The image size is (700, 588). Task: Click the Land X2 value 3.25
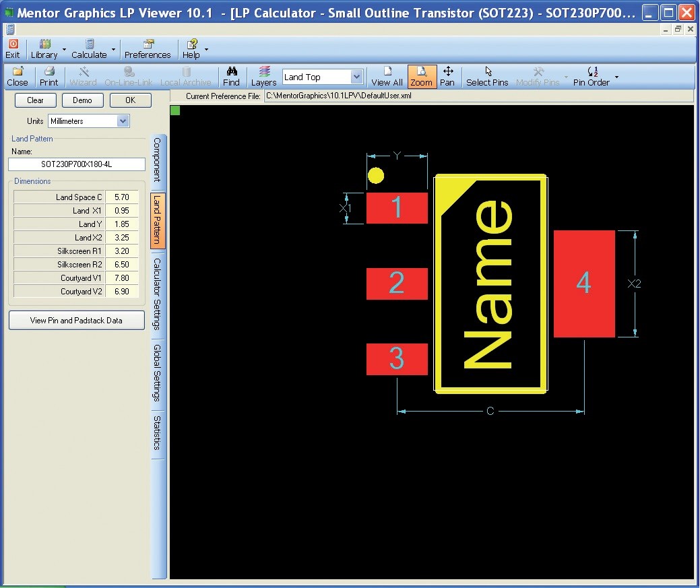pyautogui.click(x=122, y=237)
